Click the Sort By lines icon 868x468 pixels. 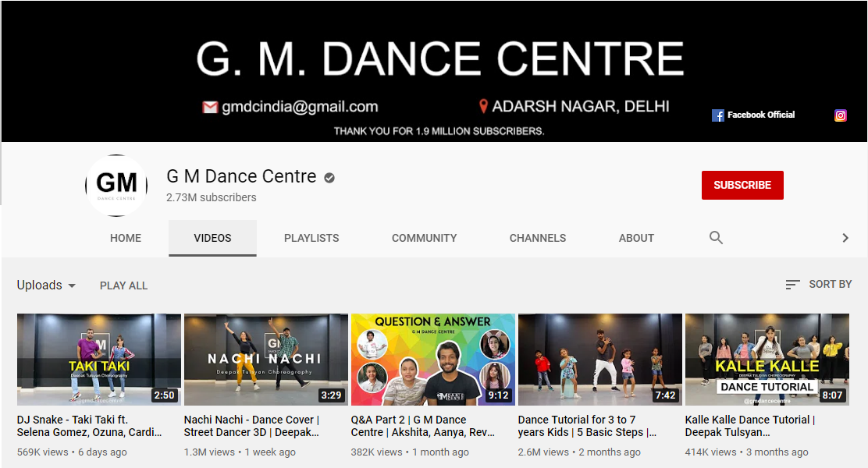coord(792,285)
